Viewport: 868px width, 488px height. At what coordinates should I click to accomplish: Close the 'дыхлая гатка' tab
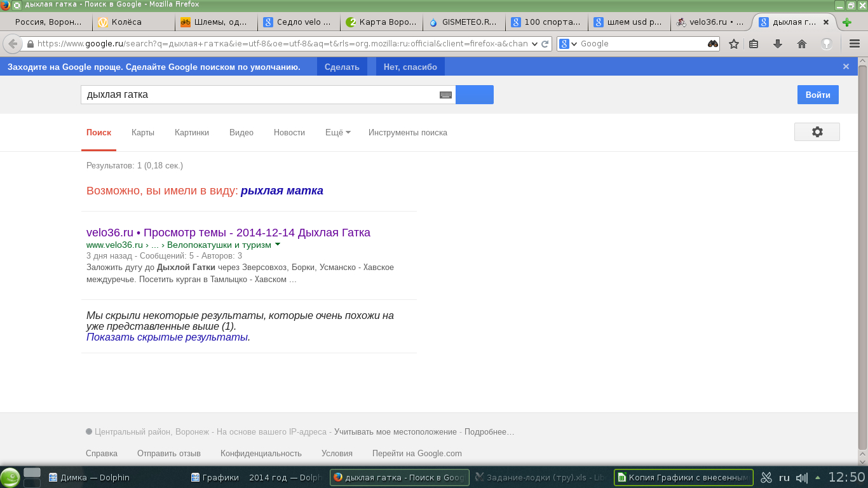coord(826,22)
